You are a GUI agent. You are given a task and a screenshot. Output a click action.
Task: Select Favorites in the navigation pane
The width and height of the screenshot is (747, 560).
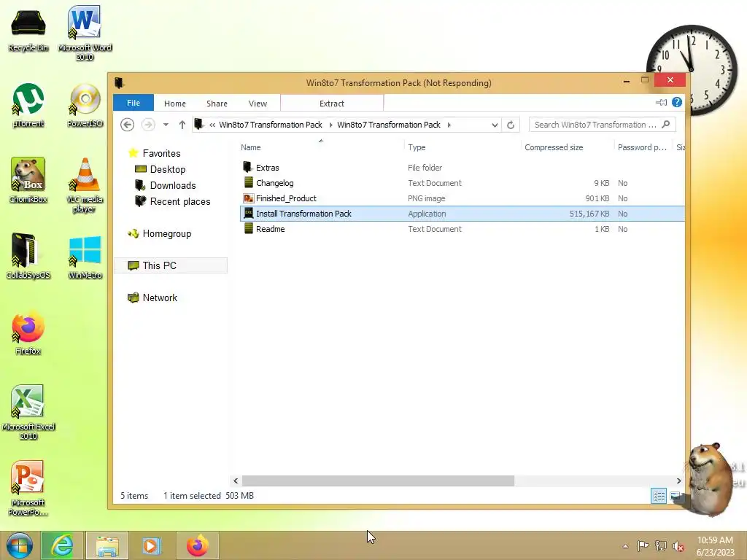(161, 153)
